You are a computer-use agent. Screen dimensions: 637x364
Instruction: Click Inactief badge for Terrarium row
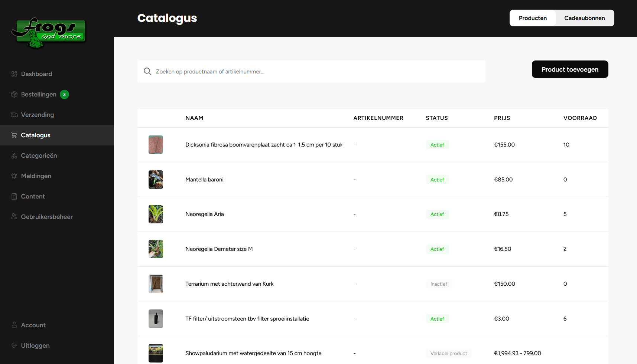coord(439,284)
